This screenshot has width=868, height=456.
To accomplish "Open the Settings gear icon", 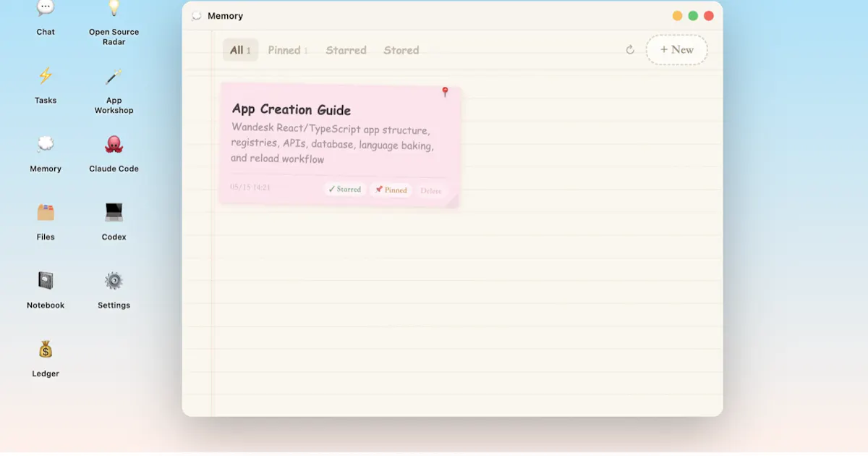I will [114, 281].
